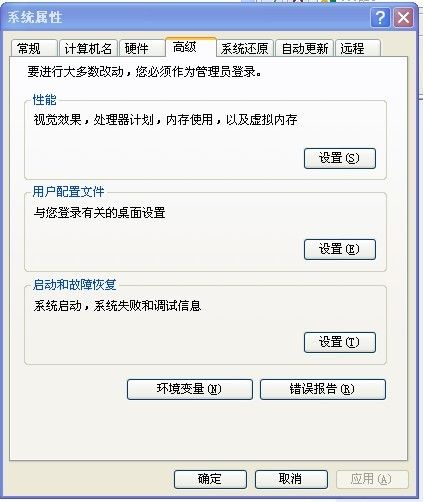Dismiss the dialog with 取消
Image resolution: width=423 pixels, height=502 pixels.
click(291, 479)
